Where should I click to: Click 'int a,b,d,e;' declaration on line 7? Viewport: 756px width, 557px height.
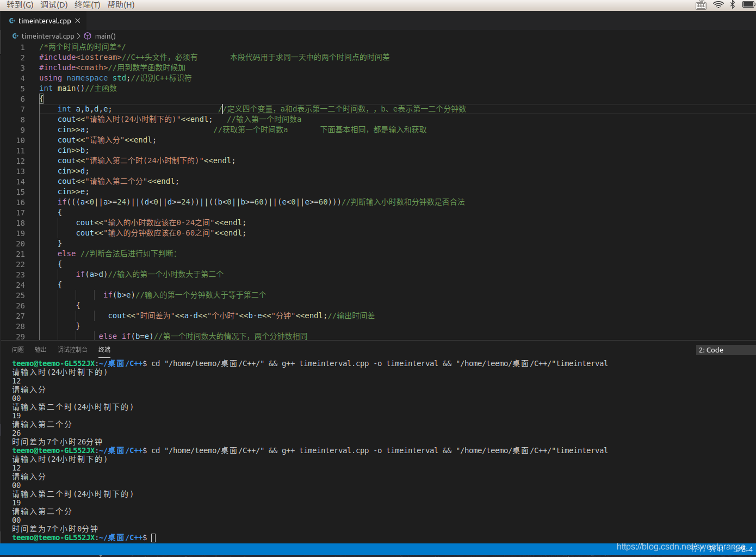[x=85, y=109]
